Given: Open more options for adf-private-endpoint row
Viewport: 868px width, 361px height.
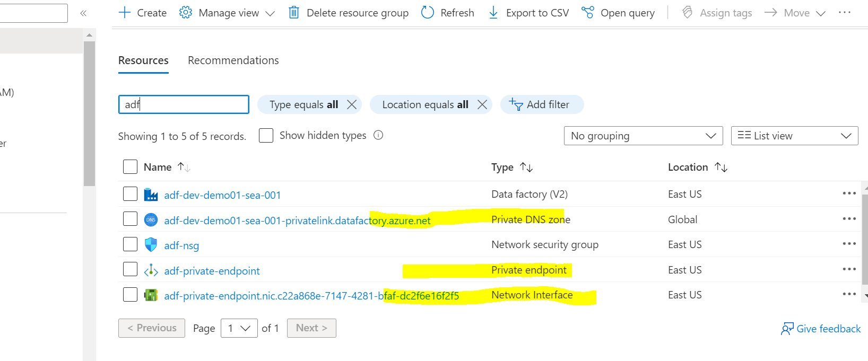Looking at the screenshot, I should point(849,269).
